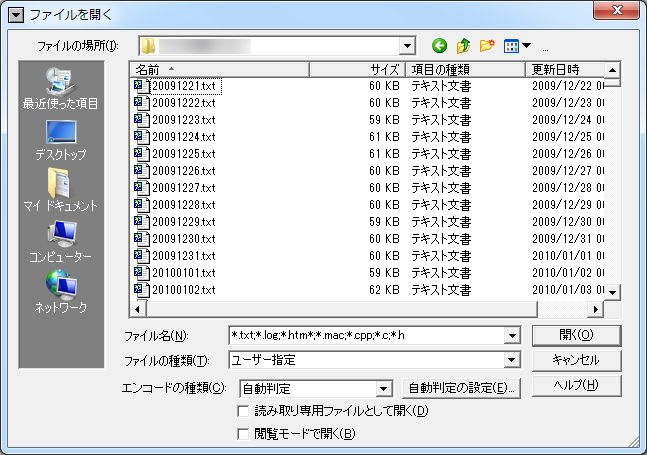
Task: Enable 読み取り専用ファイルとして開く checkbox
Action: pyautogui.click(x=243, y=411)
